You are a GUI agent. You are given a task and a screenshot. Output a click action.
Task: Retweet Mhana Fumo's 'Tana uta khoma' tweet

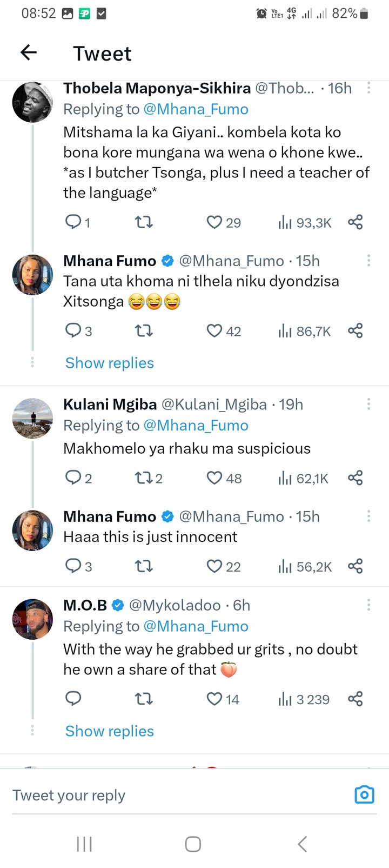(144, 331)
